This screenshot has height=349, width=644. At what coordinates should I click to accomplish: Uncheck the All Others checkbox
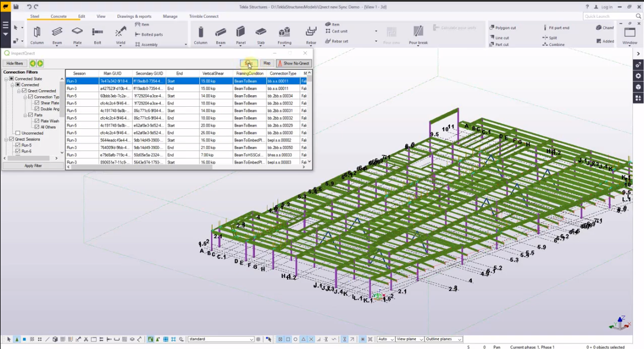point(37,127)
